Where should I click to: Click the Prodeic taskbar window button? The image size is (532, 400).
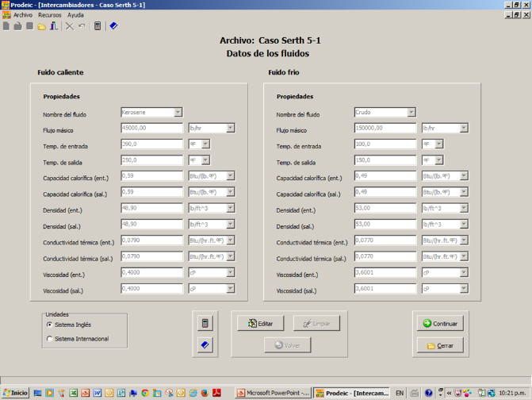point(351,393)
